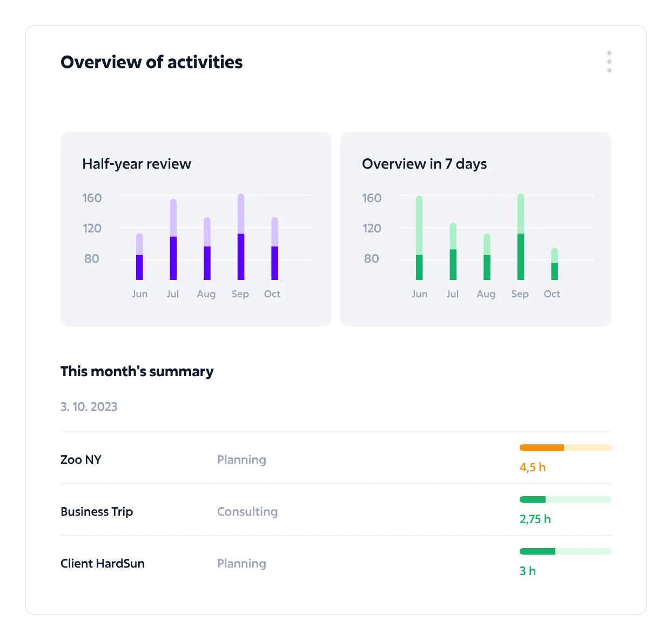Select the Jul bar in Overview in 7 days
The image size is (672, 640).
[x=453, y=251]
